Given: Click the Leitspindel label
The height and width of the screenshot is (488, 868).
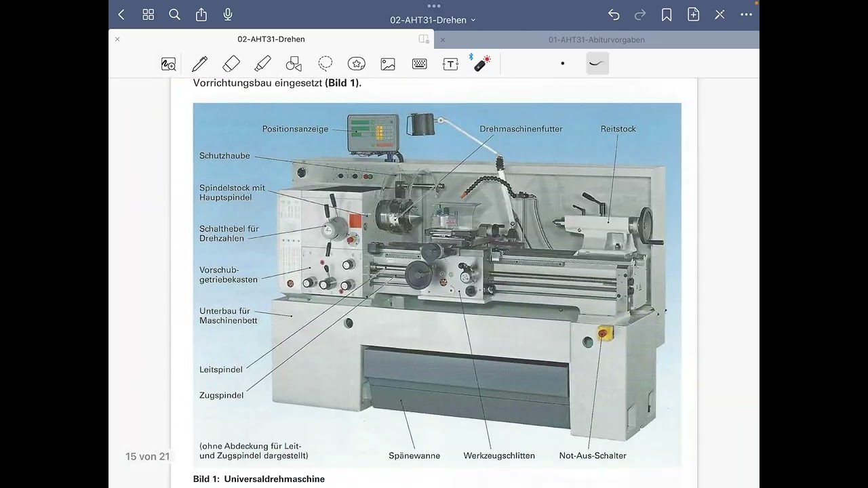Looking at the screenshot, I should point(221,370).
